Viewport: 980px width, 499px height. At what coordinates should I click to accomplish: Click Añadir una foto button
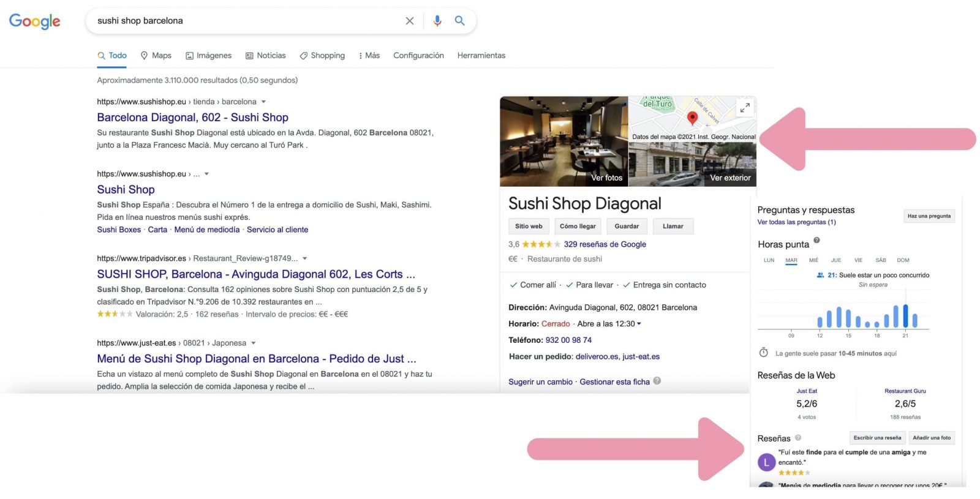[932, 438]
